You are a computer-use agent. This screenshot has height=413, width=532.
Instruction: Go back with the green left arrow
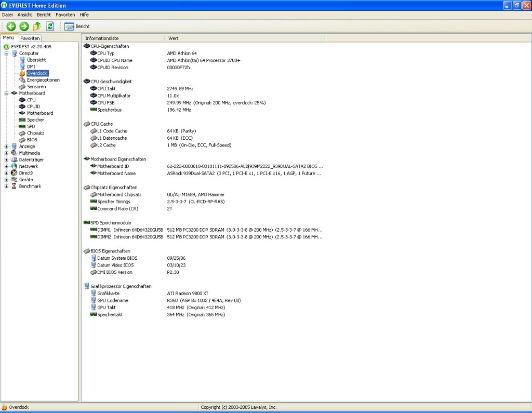(x=11, y=26)
